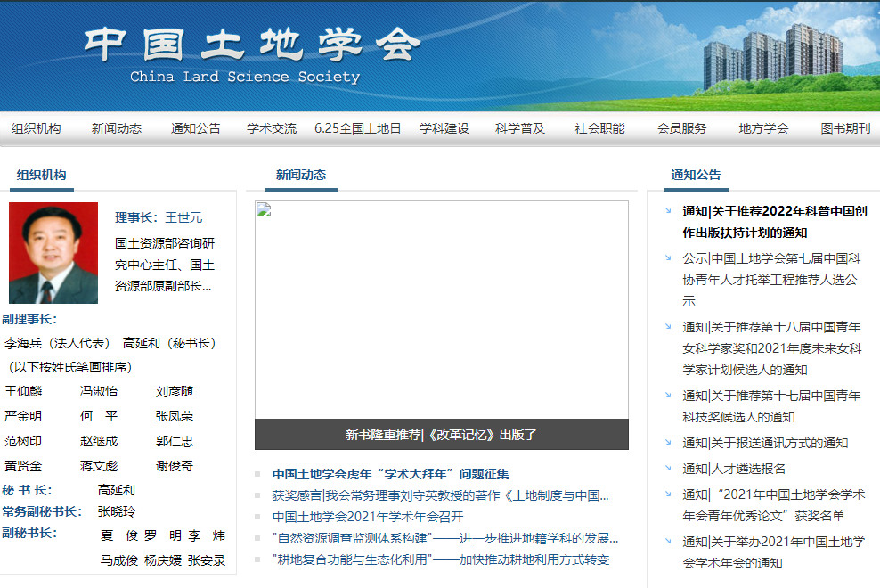The image size is (880, 588).
Task: Open the notice 通知|关于报送通讯方式的通知
Action: coord(765,443)
